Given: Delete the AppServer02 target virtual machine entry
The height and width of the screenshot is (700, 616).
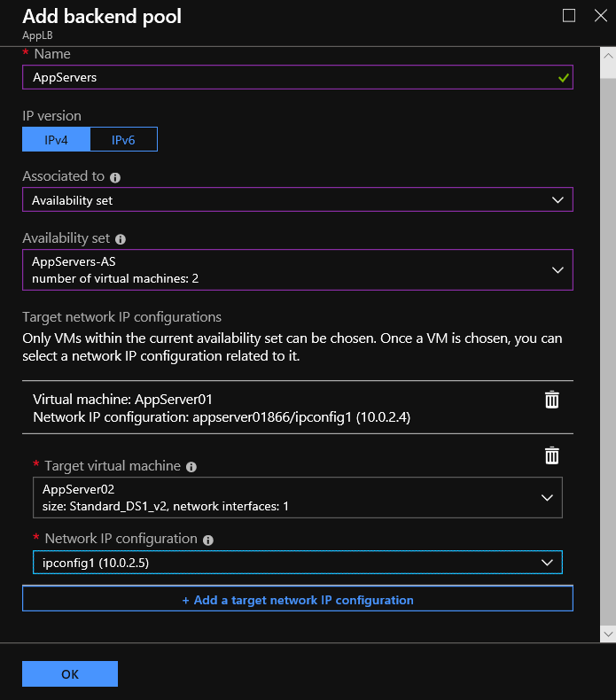Looking at the screenshot, I should pyautogui.click(x=551, y=455).
